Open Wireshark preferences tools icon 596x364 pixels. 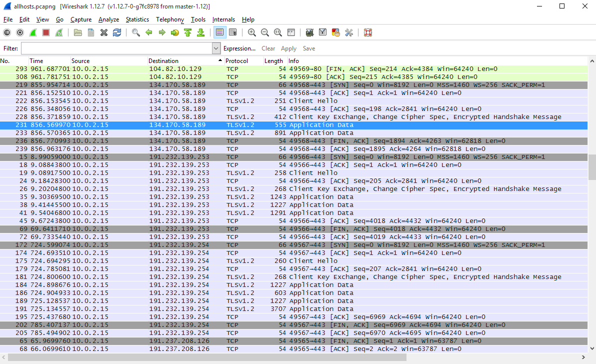point(349,32)
